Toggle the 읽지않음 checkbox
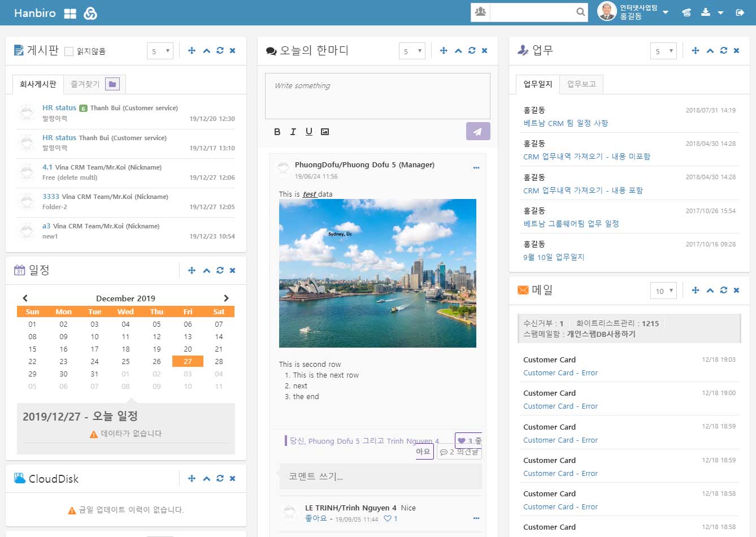756x537 pixels. [69, 51]
